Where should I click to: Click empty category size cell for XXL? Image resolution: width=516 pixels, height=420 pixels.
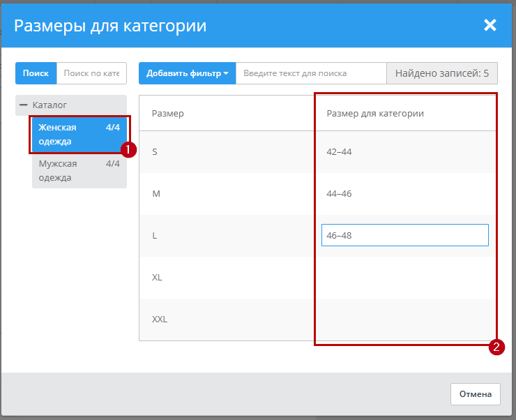[x=404, y=319]
